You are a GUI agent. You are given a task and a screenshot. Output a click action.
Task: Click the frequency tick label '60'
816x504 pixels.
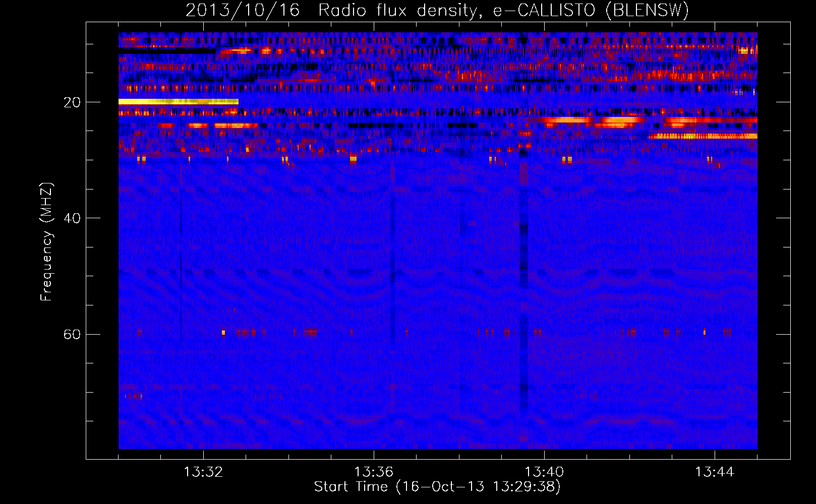(72, 335)
